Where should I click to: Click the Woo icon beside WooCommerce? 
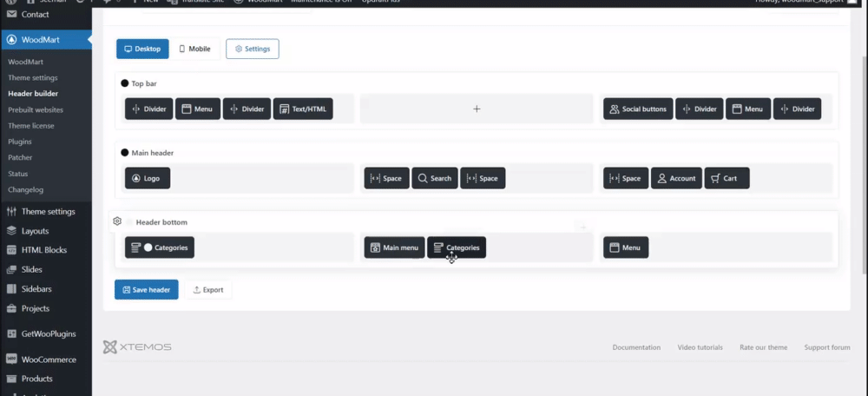tap(11, 360)
